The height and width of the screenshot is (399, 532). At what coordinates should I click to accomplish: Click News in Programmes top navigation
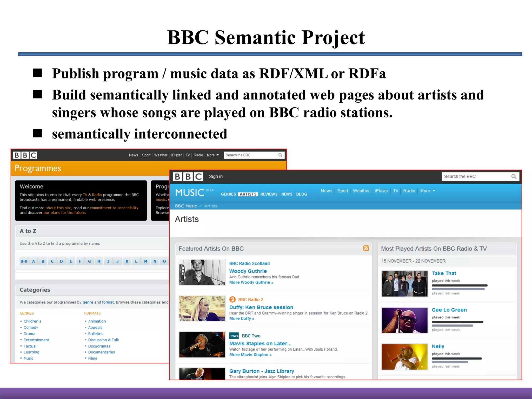134,155
